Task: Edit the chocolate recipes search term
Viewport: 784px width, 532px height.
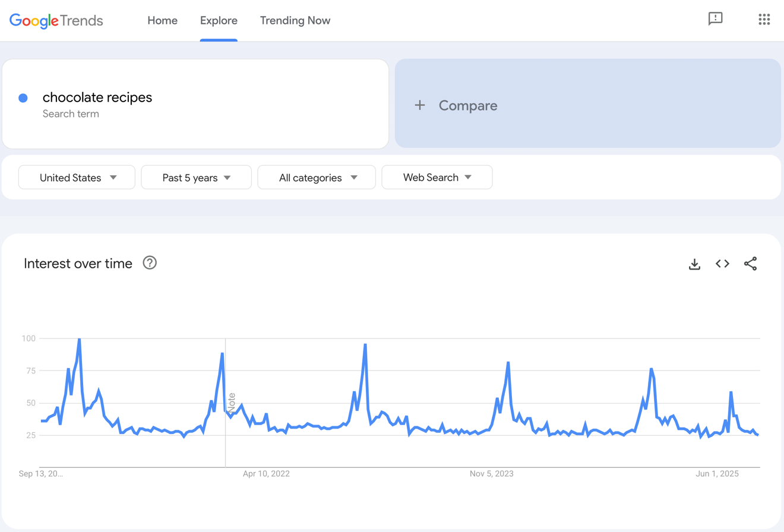Action: click(x=97, y=98)
